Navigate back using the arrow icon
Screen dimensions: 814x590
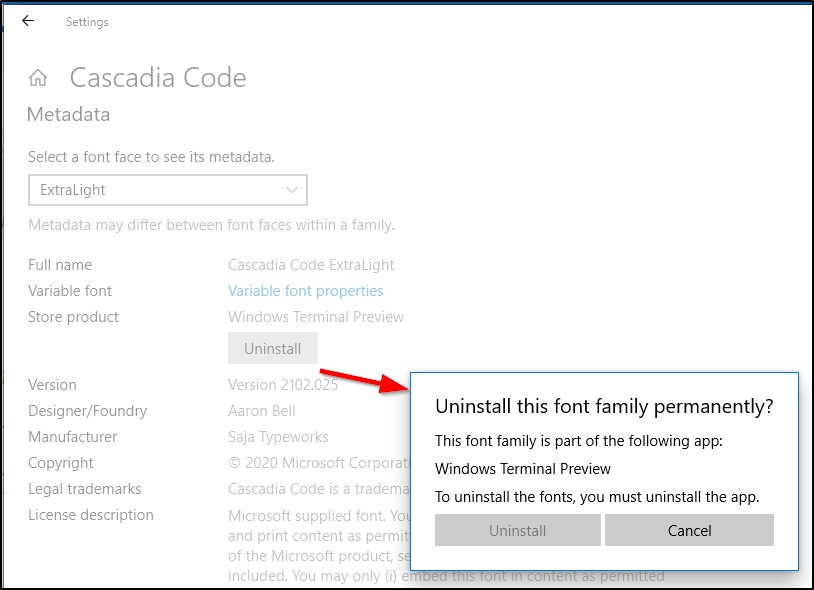[x=27, y=20]
